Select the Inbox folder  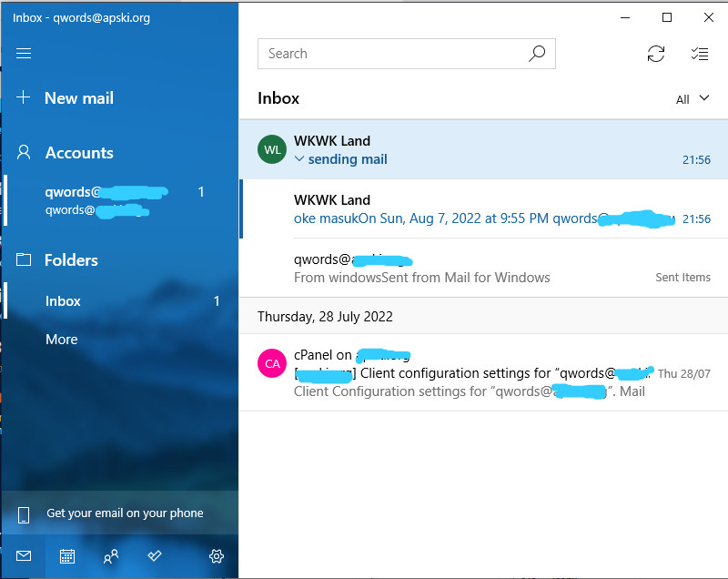click(x=64, y=301)
